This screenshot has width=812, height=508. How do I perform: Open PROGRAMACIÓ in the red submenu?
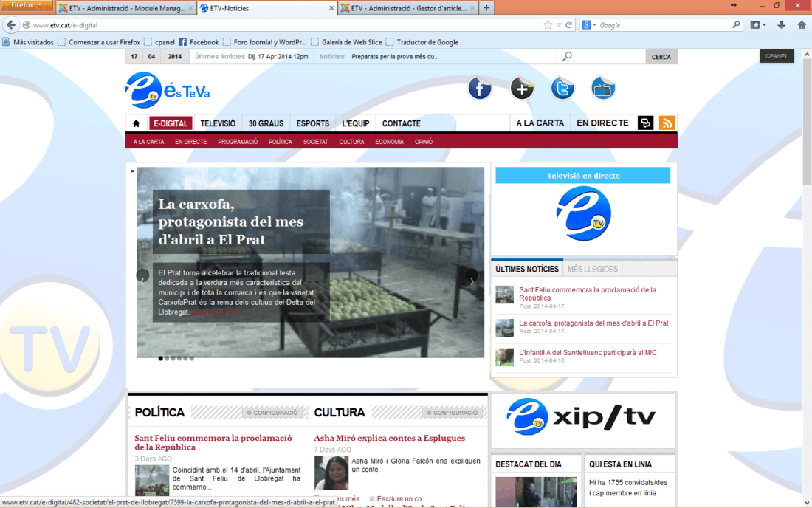click(238, 141)
